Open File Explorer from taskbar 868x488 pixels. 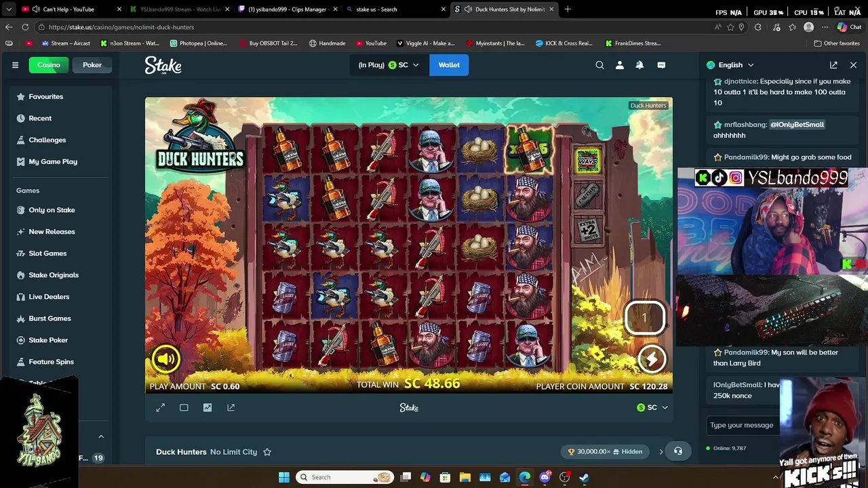(465, 477)
